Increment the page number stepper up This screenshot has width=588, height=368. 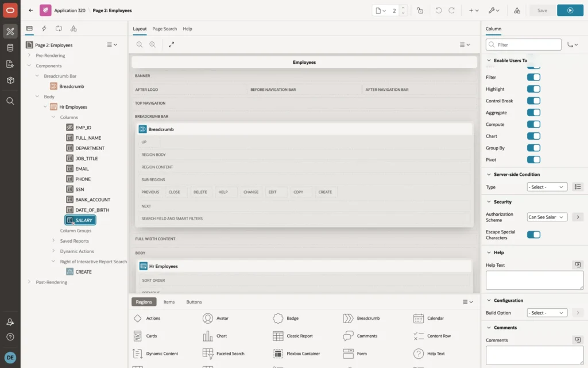tap(403, 8)
